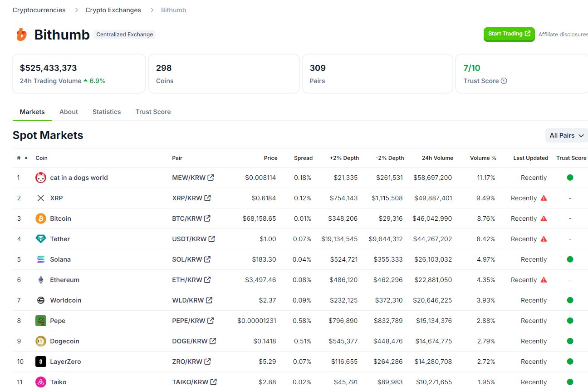
Task: Sort by the Volume % column header
Action: (x=483, y=158)
